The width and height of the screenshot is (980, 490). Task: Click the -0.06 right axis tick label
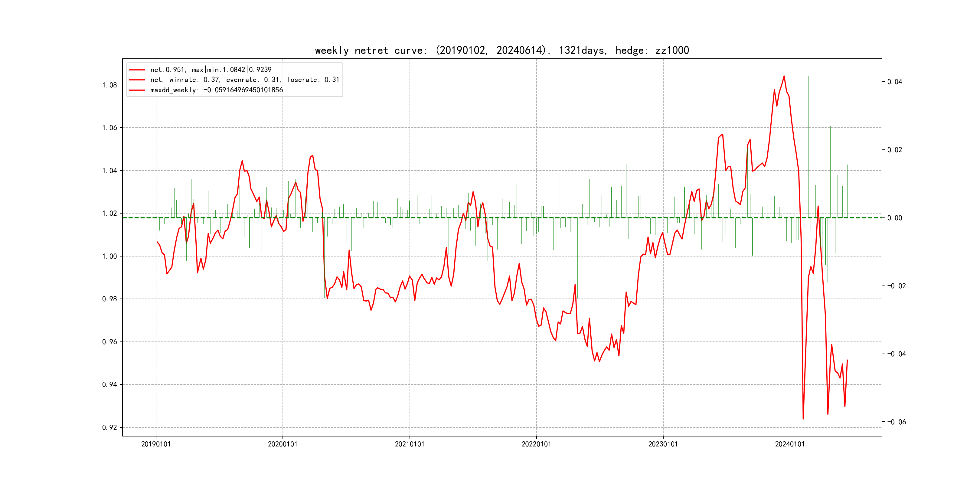[896, 422]
